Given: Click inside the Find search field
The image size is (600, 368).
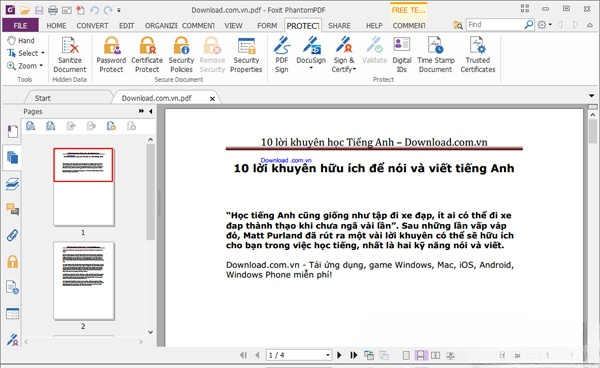Looking at the screenshot, I should pos(495,25).
